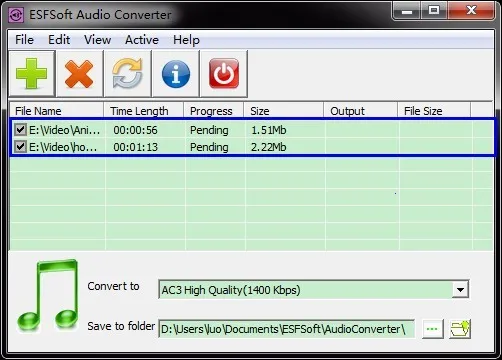Select the AC3 High Quality(1400 Kbps) combo box
The height and width of the screenshot is (360, 502).
point(314,289)
